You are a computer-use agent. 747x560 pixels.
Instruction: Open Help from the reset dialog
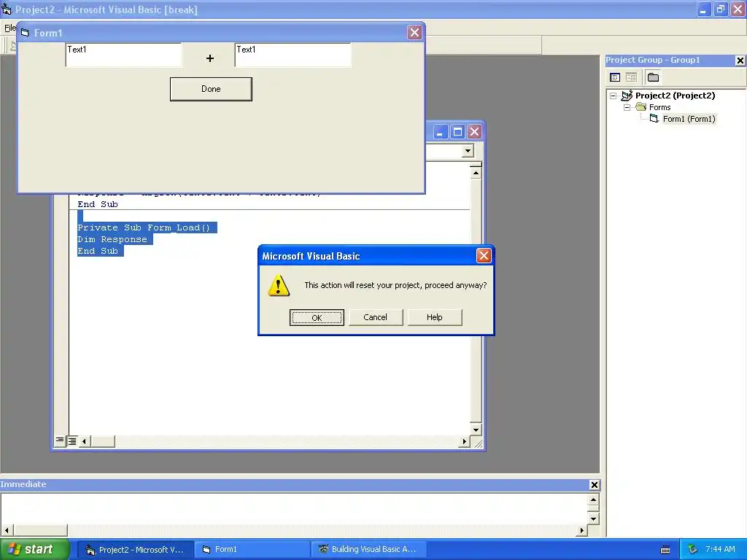pos(435,318)
